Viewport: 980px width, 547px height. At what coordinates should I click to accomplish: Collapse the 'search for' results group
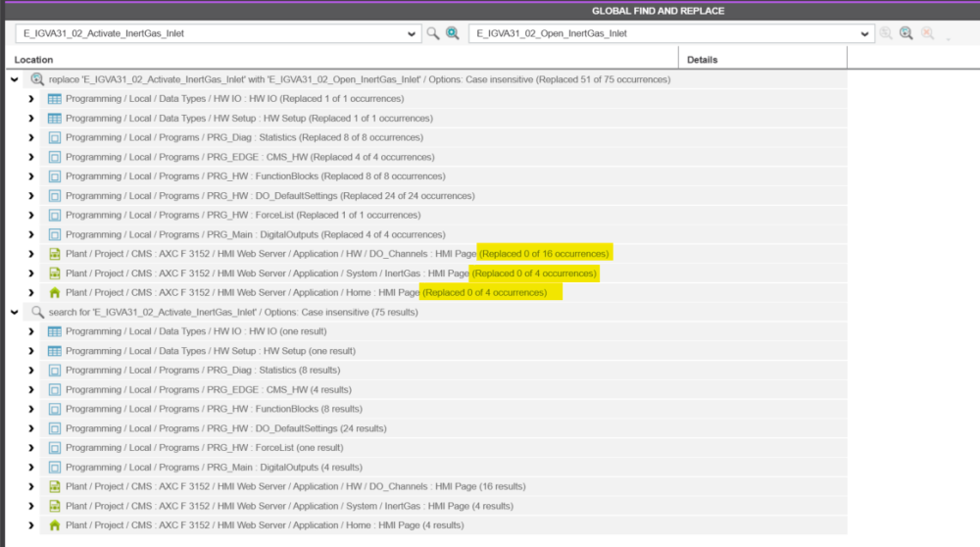click(14, 312)
